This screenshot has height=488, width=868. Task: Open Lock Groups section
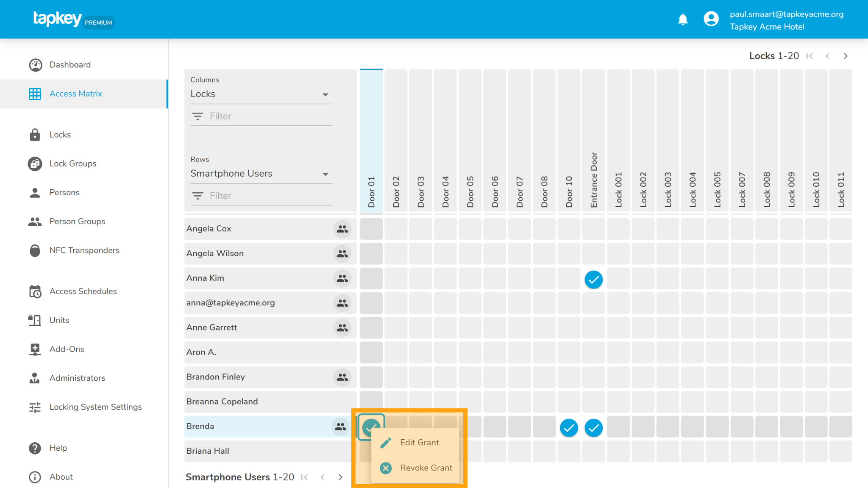[x=84, y=164]
